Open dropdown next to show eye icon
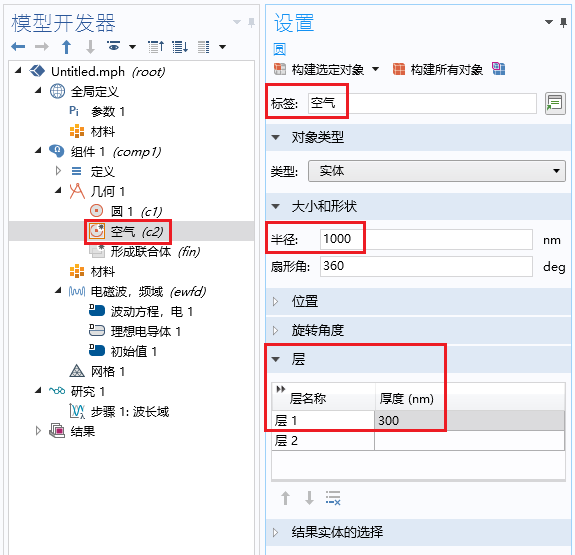This screenshot has width=575, height=555. point(132,47)
